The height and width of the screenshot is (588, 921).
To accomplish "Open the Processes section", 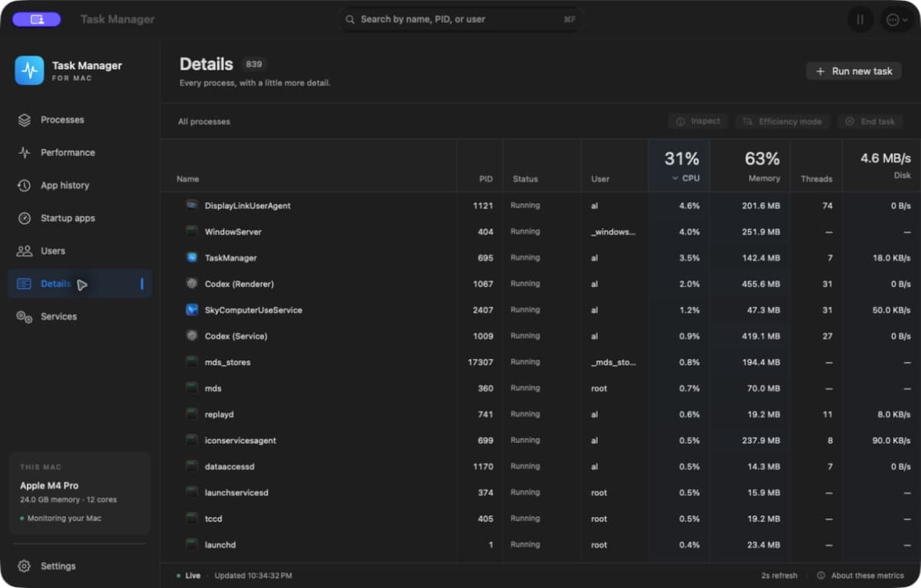I will [80, 120].
